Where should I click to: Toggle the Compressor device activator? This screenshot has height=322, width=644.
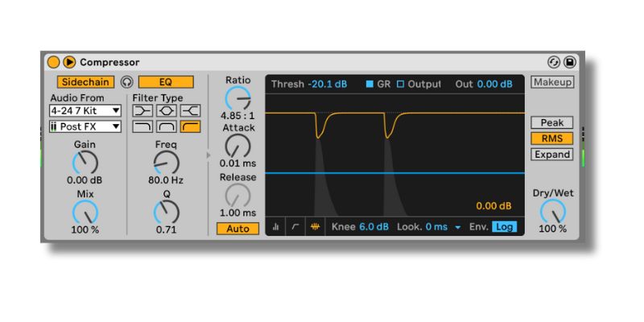(53, 63)
